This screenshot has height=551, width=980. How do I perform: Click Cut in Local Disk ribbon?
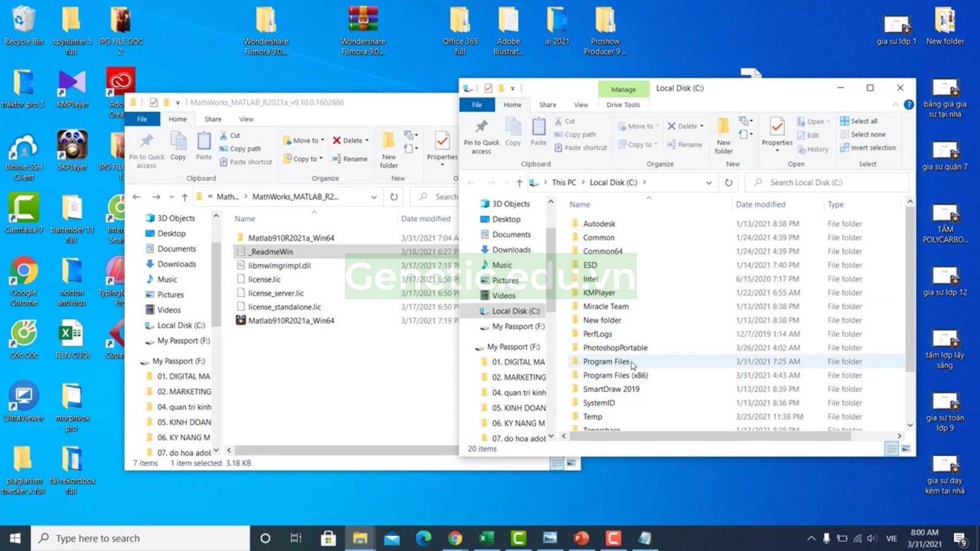pyautogui.click(x=565, y=121)
